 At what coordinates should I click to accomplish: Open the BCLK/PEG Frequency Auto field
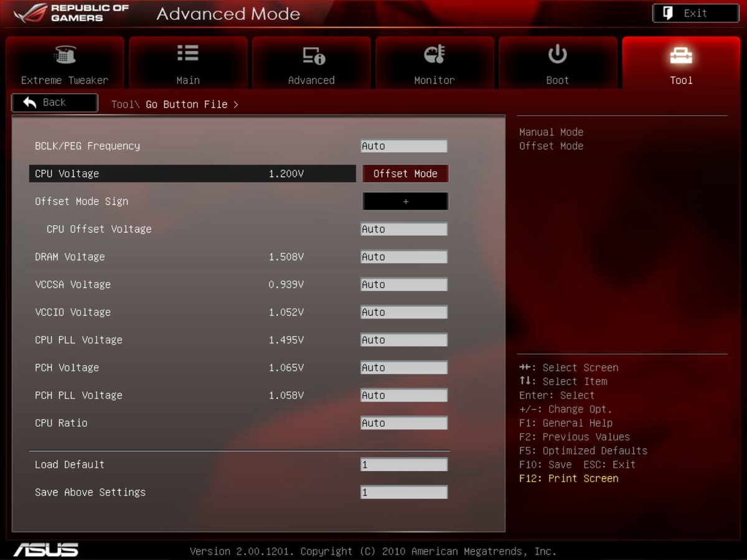(404, 146)
